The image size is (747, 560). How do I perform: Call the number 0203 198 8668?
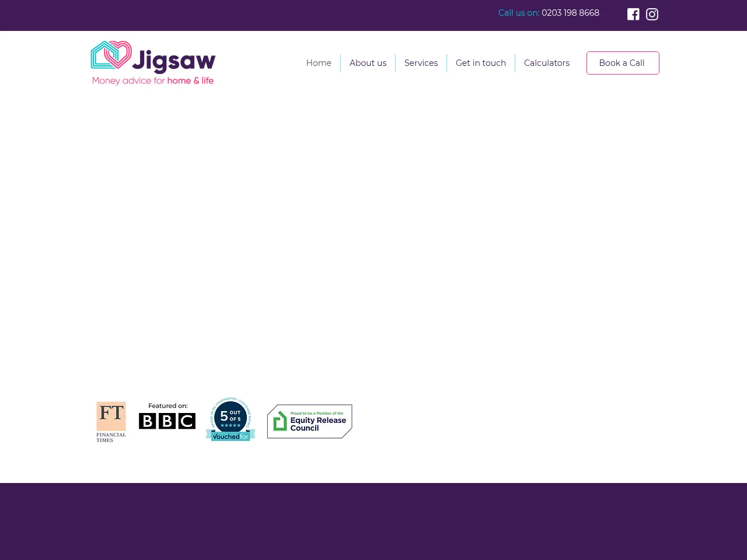pyautogui.click(x=570, y=13)
